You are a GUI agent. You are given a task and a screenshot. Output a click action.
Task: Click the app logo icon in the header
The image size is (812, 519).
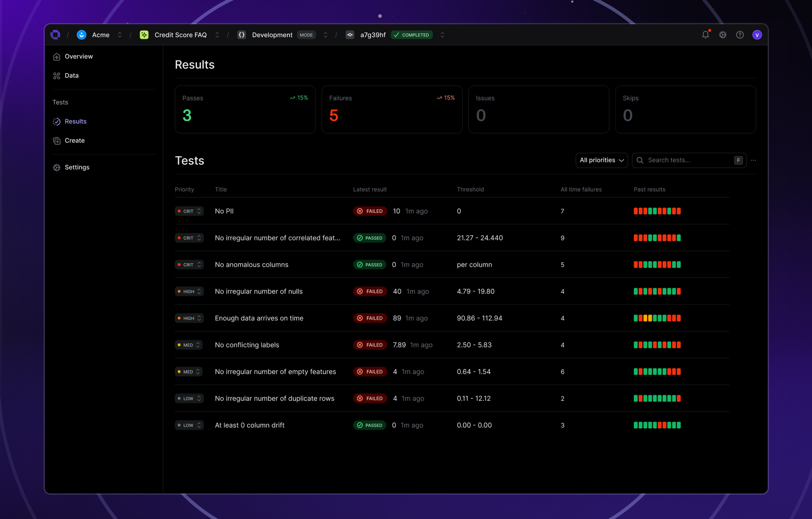click(55, 35)
